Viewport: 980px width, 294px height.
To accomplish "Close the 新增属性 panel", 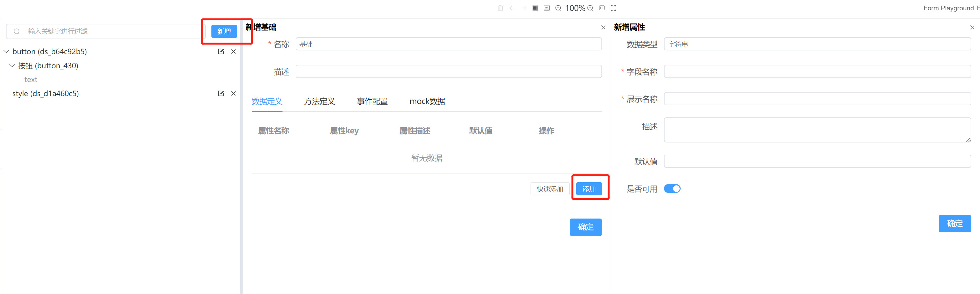I will (972, 27).
